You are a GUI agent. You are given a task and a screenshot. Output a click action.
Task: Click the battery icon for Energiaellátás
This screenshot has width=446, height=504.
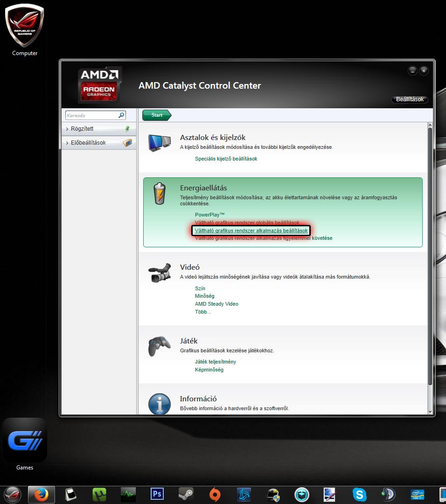coord(160,194)
